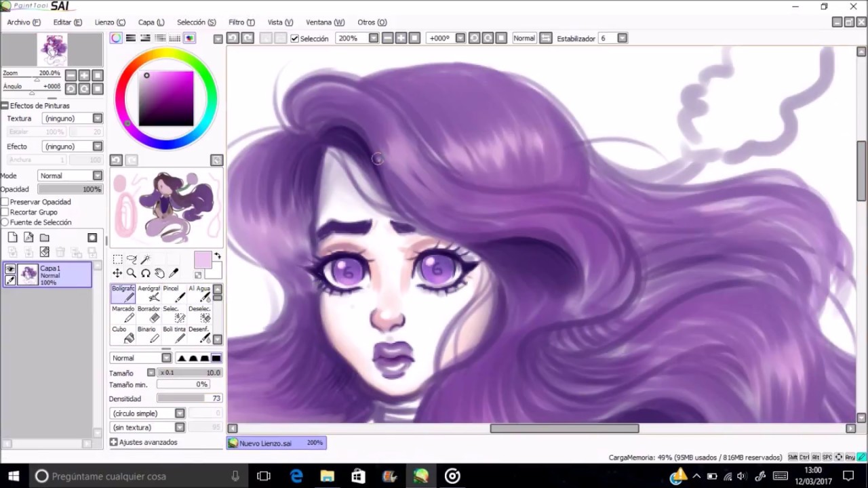Choose the magnifier zoom tool
This screenshot has height=488, width=868.
pyautogui.click(x=132, y=273)
